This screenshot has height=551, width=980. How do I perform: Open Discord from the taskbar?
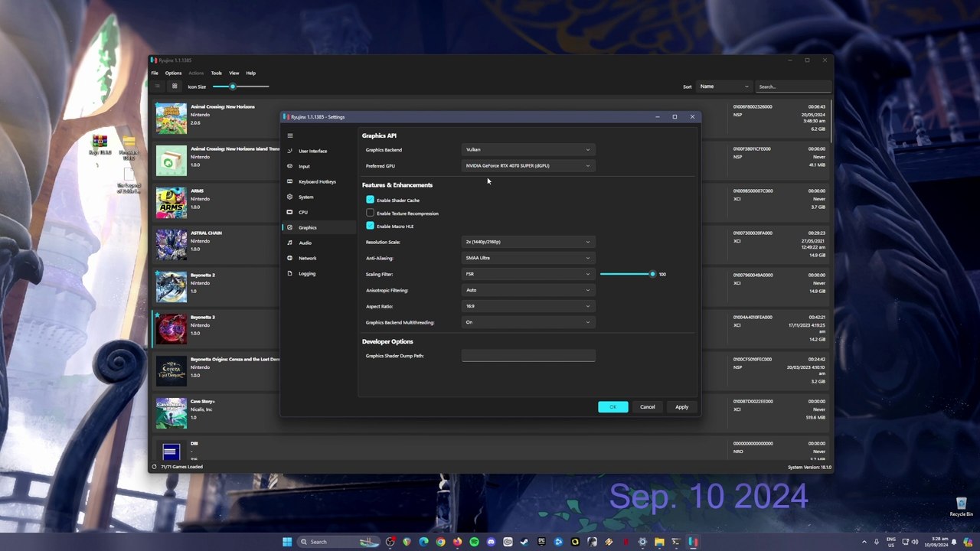point(491,542)
